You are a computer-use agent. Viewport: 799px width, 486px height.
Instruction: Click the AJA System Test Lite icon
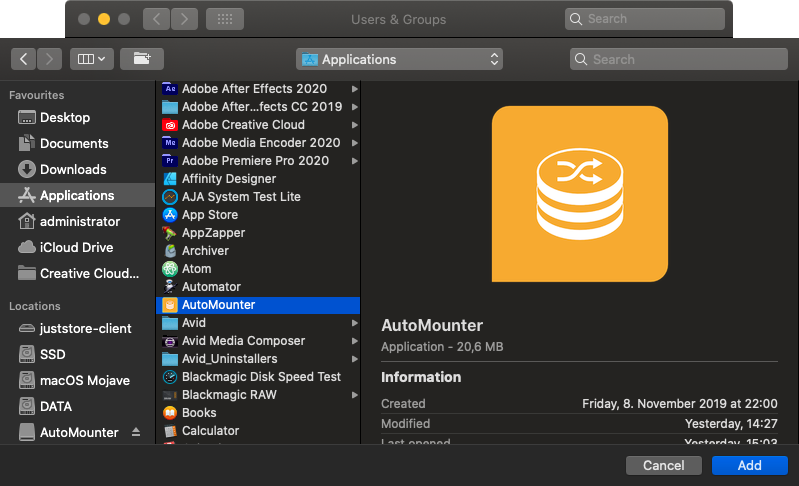click(170, 197)
